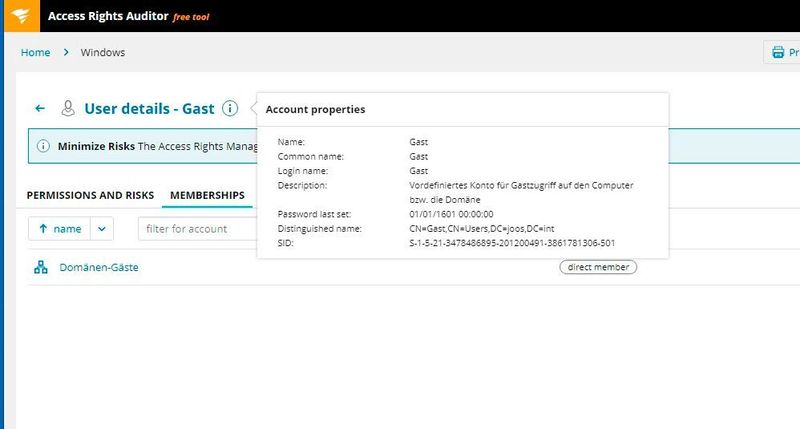The width and height of the screenshot is (800, 429).
Task: Open the sort dropdown next to name
Action: [x=103, y=229]
